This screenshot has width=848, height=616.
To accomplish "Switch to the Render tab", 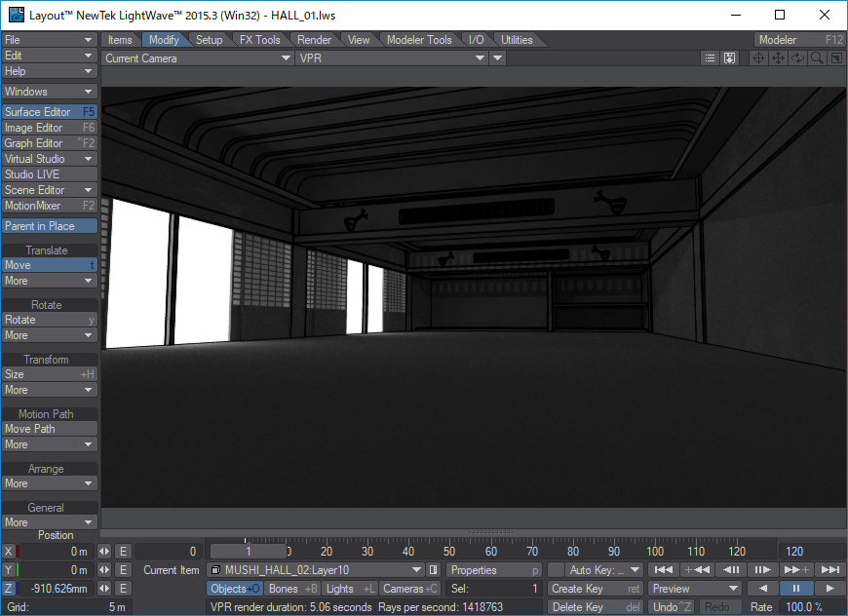I will tap(314, 40).
